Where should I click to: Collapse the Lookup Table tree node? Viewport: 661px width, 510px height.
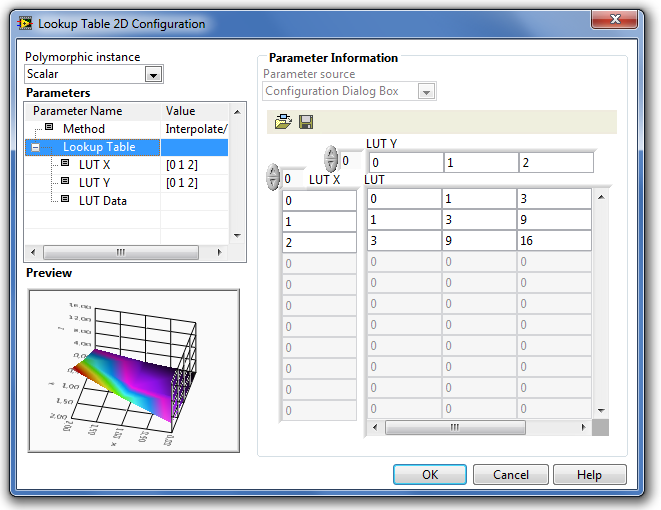[x=36, y=147]
